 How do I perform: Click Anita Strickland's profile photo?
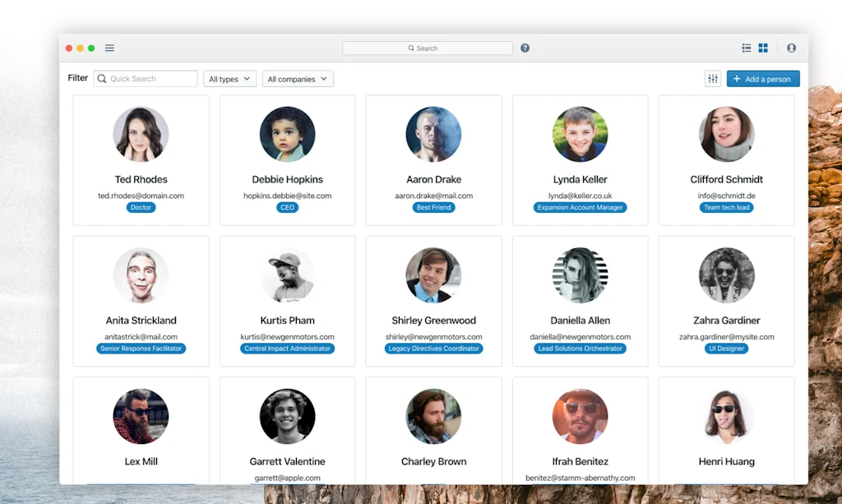tap(141, 275)
